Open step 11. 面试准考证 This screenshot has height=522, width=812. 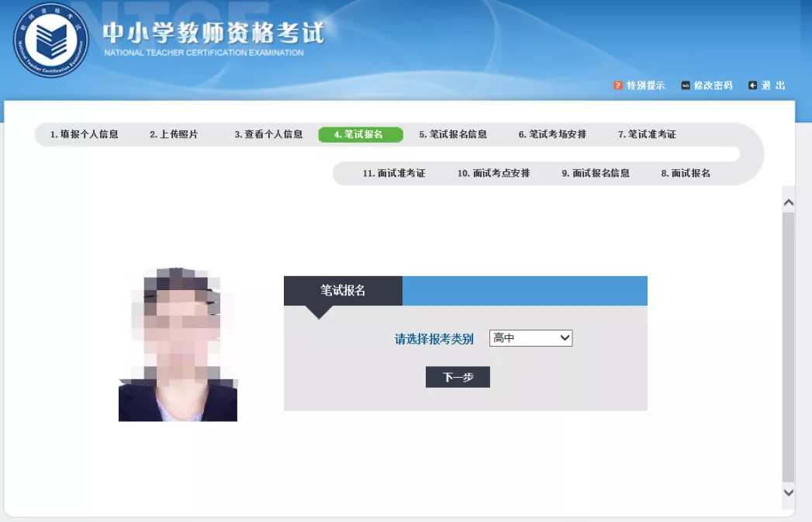coord(394,173)
